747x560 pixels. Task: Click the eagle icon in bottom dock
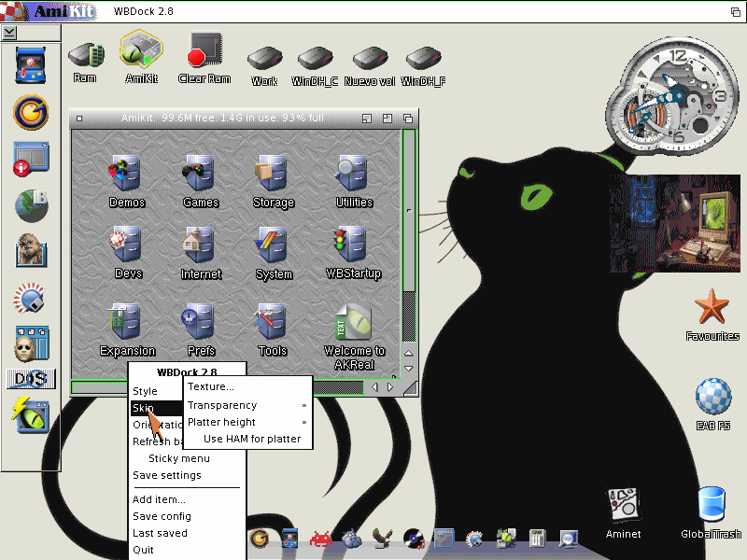coord(382,539)
